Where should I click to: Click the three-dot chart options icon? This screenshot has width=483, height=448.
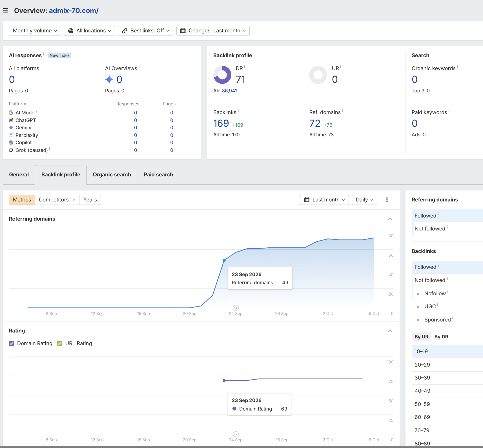click(387, 200)
